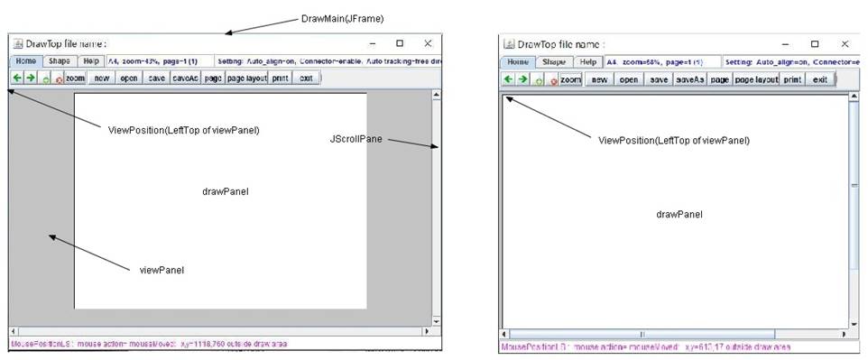The width and height of the screenshot is (868, 360).
Task: Click the new button in right window toolbar
Action: pyautogui.click(x=599, y=79)
